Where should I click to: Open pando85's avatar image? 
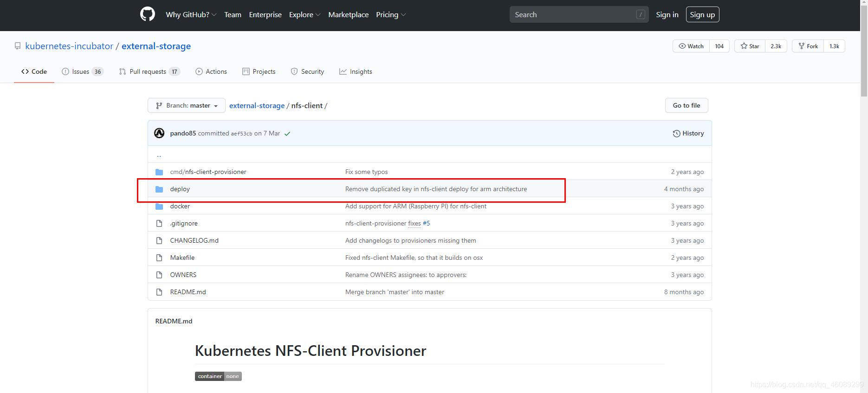click(159, 133)
